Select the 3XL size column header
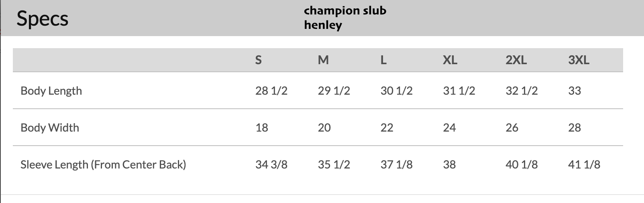 pyautogui.click(x=579, y=60)
